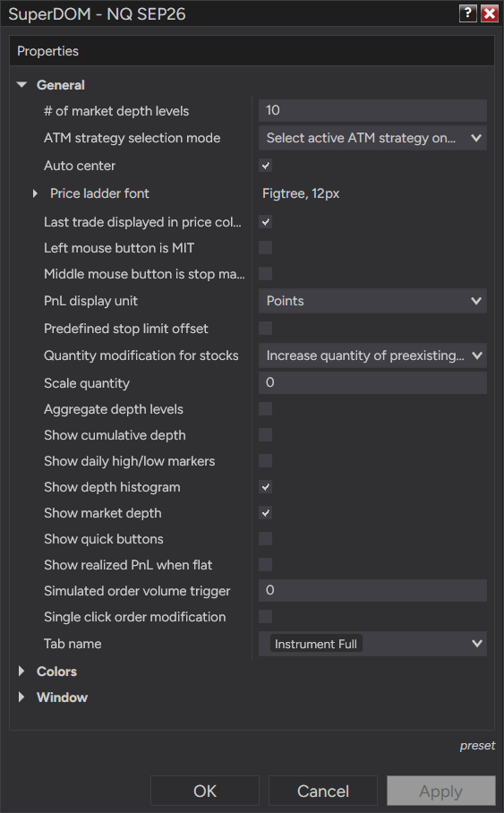Disable Show depth histogram checkbox

pos(266,487)
